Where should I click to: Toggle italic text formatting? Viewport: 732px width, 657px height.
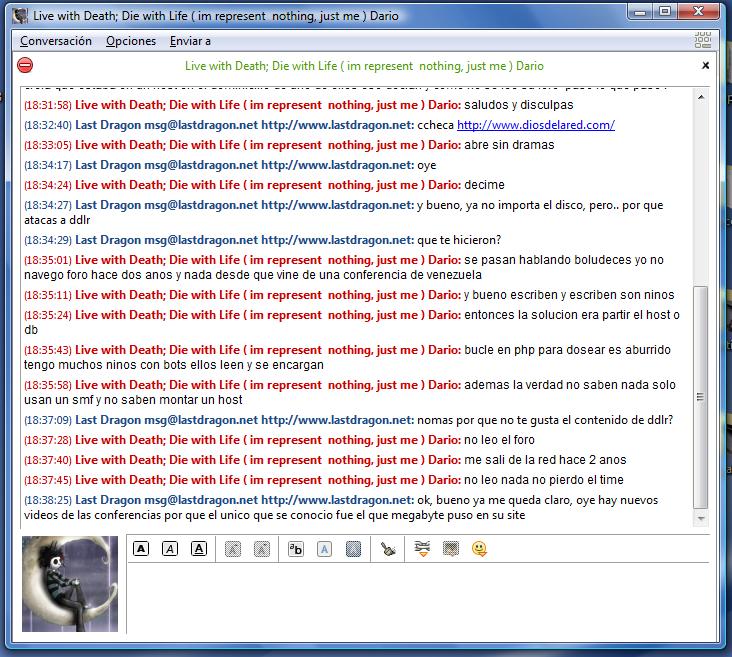[170, 549]
